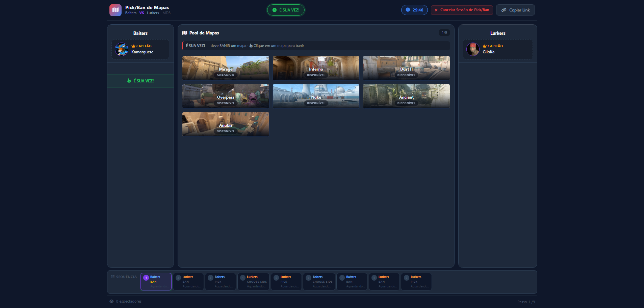Image resolution: width=644 pixels, height=308 pixels.
Task: Select the Inferno map card
Action: [316, 68]
